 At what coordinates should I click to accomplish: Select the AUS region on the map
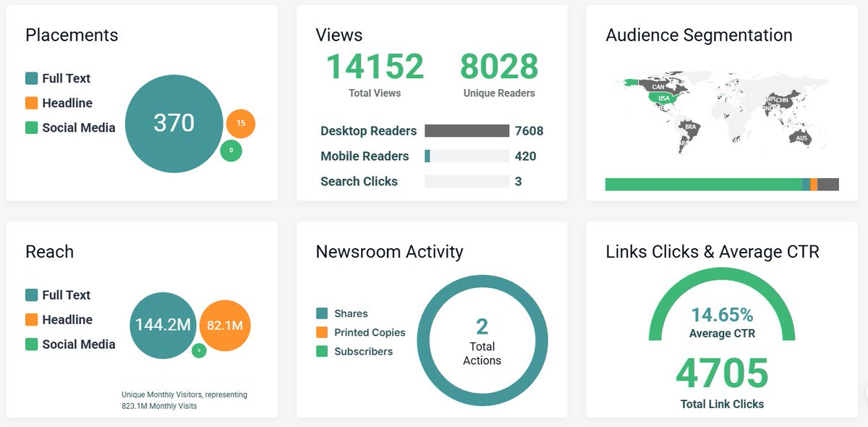pos(801,138)
